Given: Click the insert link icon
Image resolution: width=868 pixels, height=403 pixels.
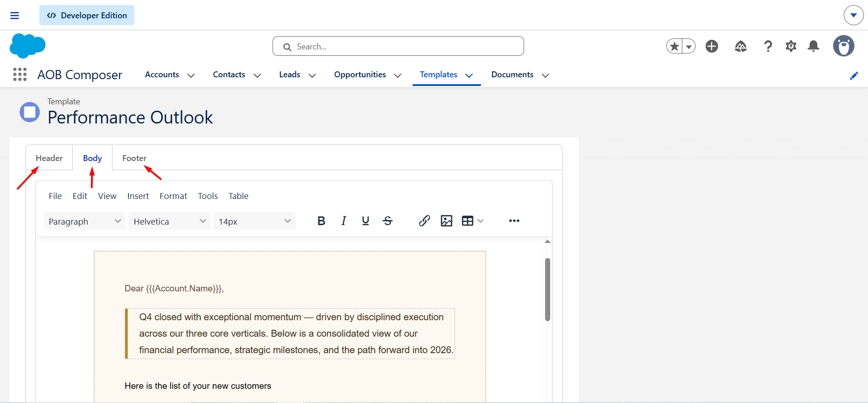Looking at the screenshot, I should coord(424,221).
